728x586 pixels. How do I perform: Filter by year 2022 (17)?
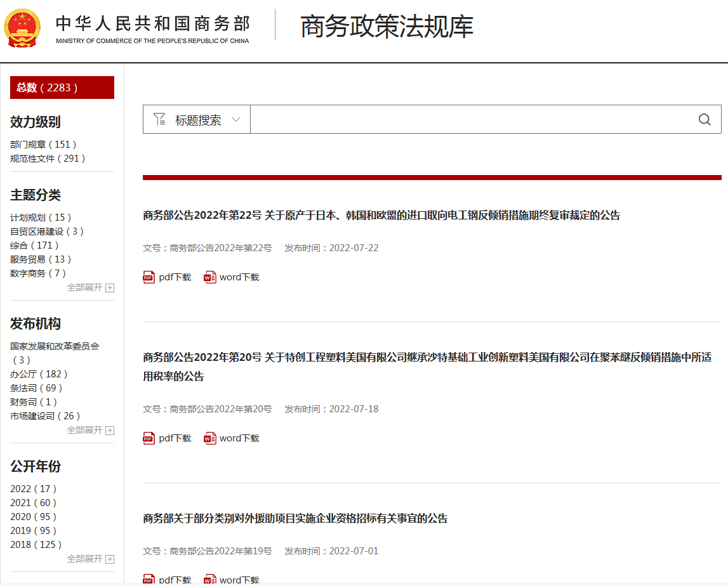point(34,489)
